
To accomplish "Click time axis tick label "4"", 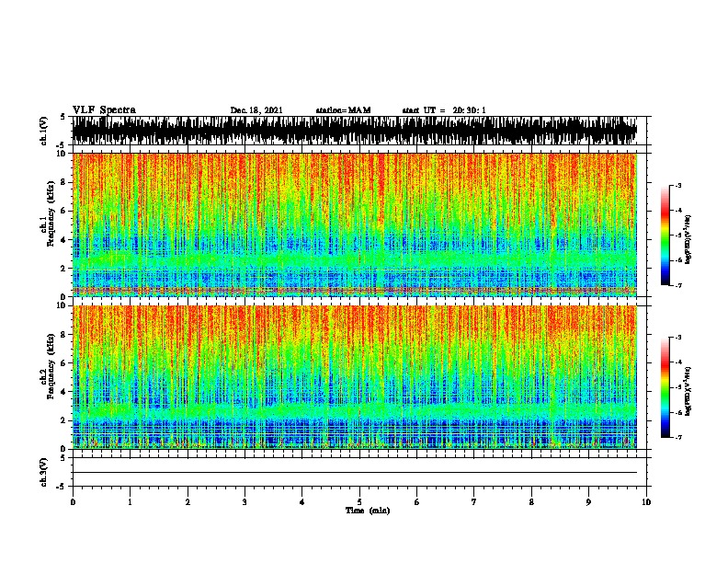I will (302, 502).
